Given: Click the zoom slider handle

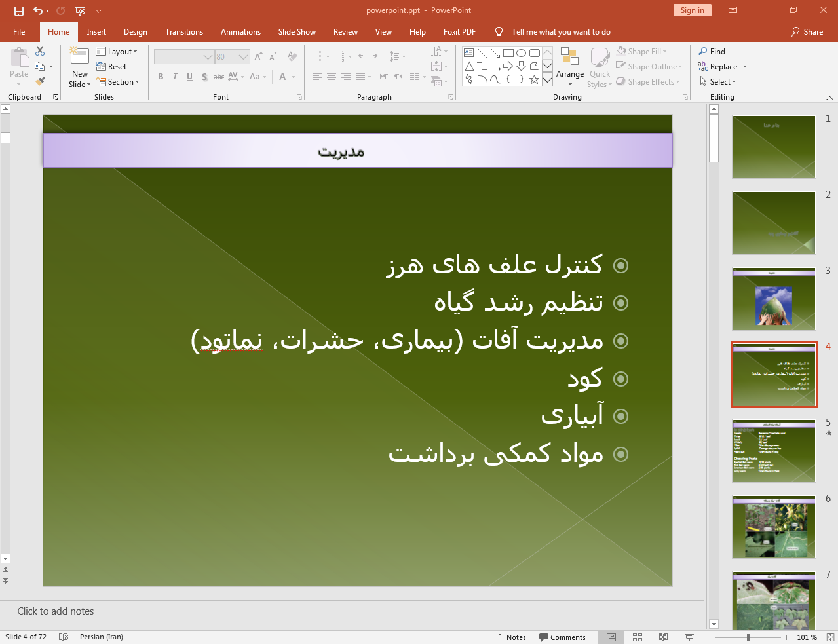Looking at the screenshot, I should tap(748, 637).
